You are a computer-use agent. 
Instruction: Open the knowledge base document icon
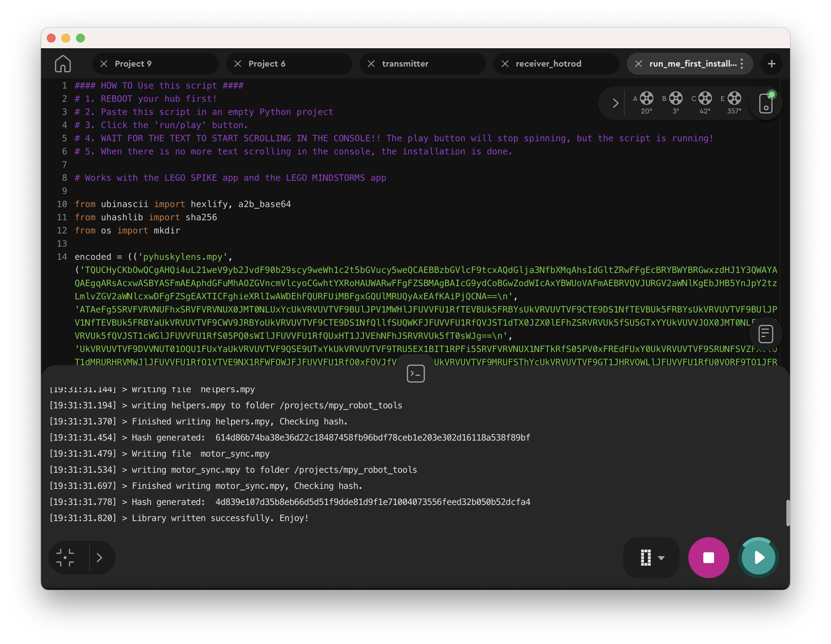(766, 334)
